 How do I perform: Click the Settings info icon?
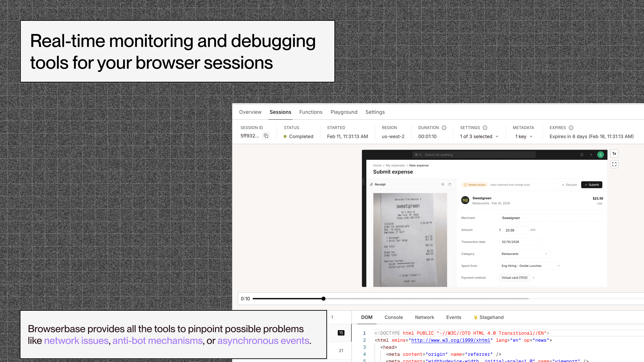[x=485, y=128]
